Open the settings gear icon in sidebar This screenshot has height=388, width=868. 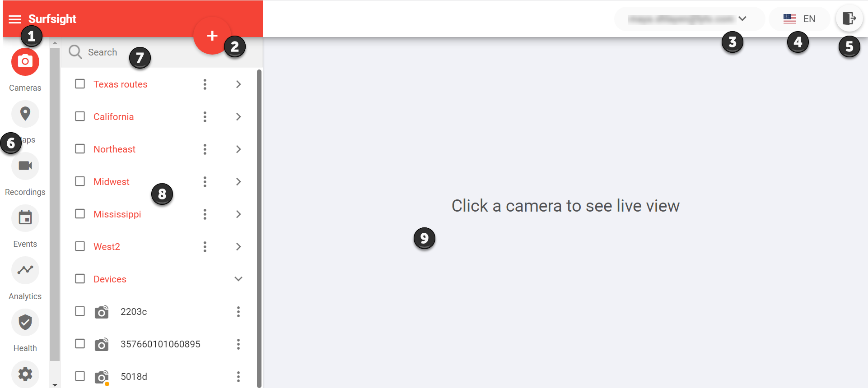click(x=25, y=374)
